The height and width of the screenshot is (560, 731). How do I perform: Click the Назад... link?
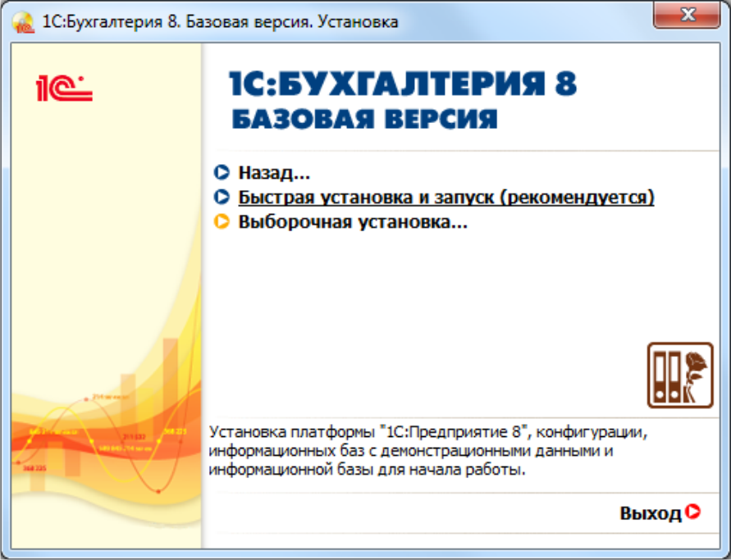[x=274, y=173]
